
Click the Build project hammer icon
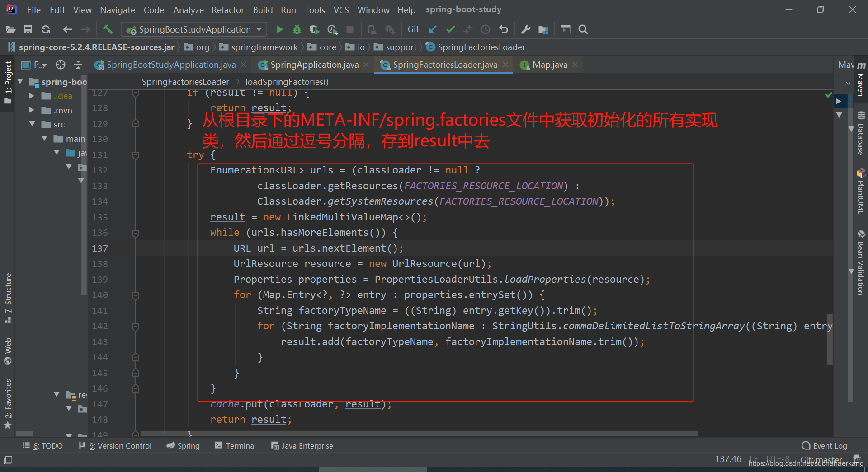click(x=108, y=30)
